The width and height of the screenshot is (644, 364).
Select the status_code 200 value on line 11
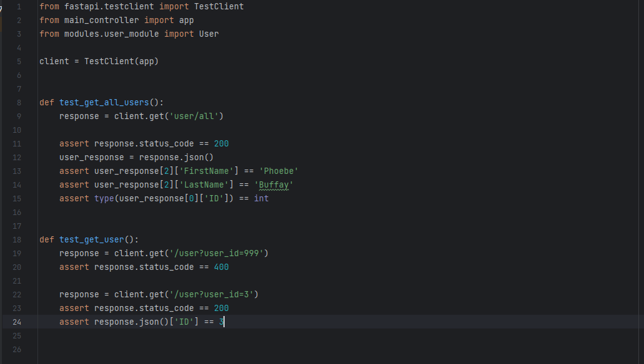[222, 143]
